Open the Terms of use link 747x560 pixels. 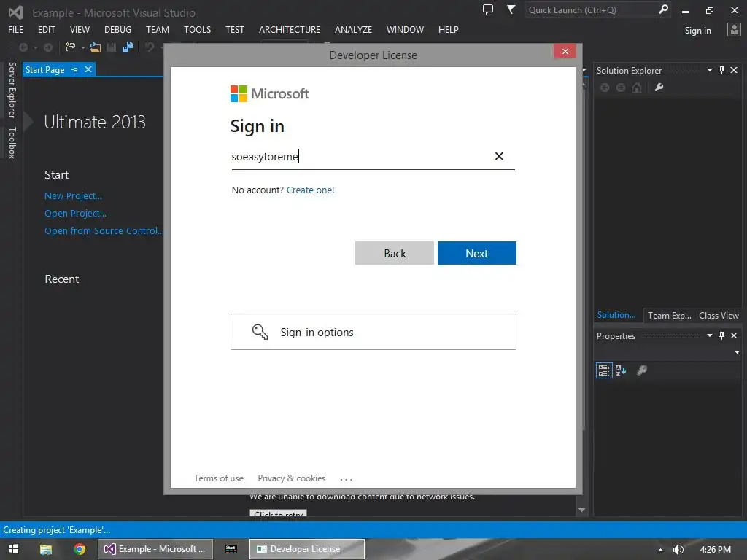(x=218, y=478)
